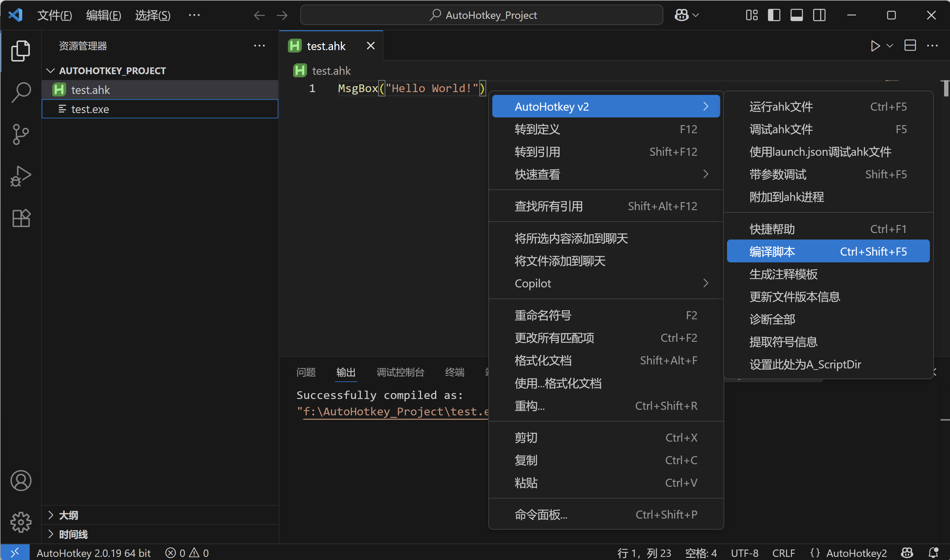Switch to the 问题 panel tab
Screen dimensions: 950x560
306,372
